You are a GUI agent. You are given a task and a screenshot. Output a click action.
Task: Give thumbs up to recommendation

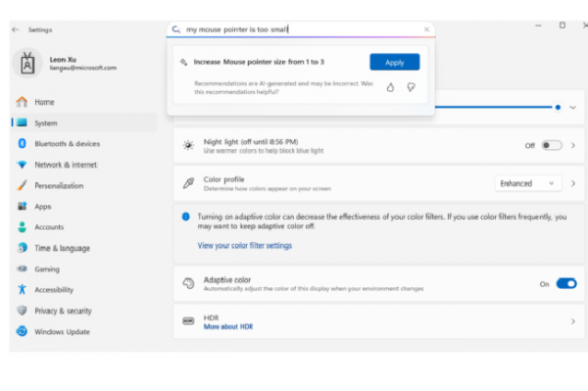coord(390,87)
